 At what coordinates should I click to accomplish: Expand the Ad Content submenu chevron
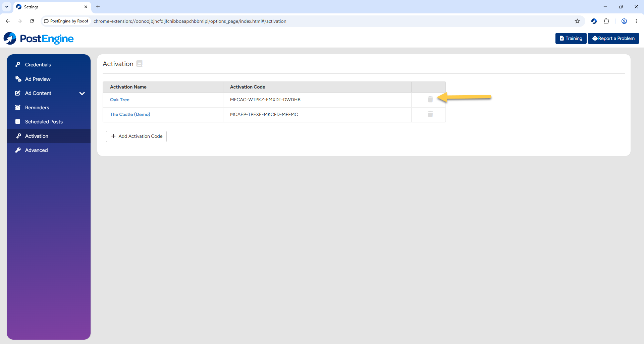click(x=82, y=94)
